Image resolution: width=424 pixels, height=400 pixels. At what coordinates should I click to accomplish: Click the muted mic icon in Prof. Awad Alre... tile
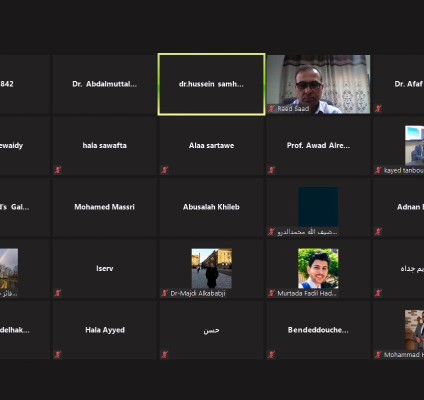point(271,170)
